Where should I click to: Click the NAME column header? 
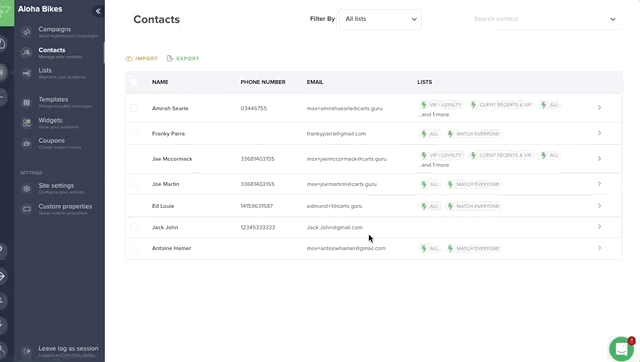[x=160, y=82]
